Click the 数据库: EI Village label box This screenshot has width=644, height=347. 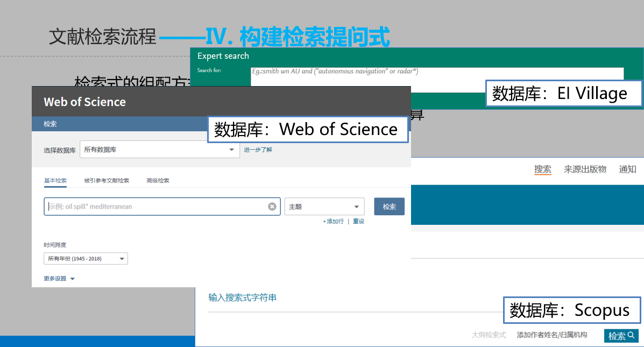[563, 94]
